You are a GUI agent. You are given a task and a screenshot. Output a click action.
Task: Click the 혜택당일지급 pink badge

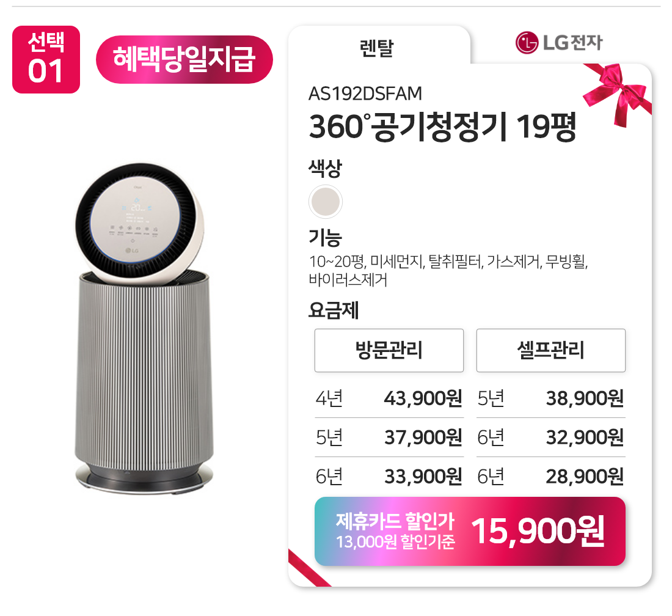pos(184,60)
